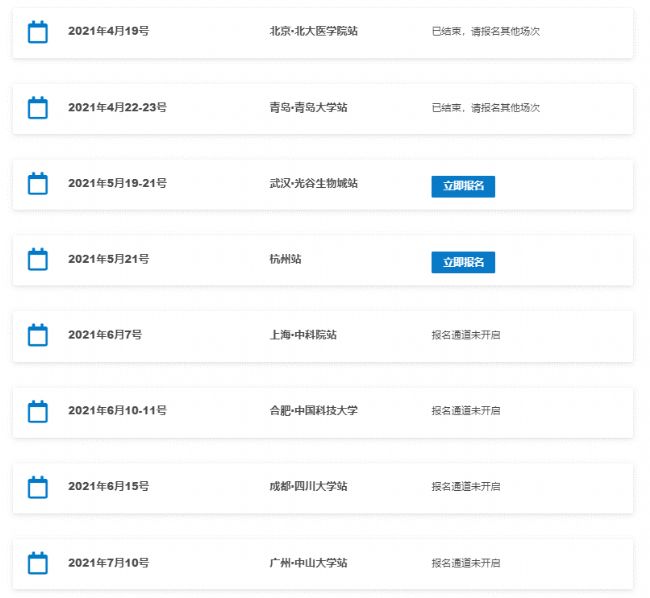Click calendar icon for 2021年4月22-23号 row
The image size is (650, 598).
click(x=38, y=108)
